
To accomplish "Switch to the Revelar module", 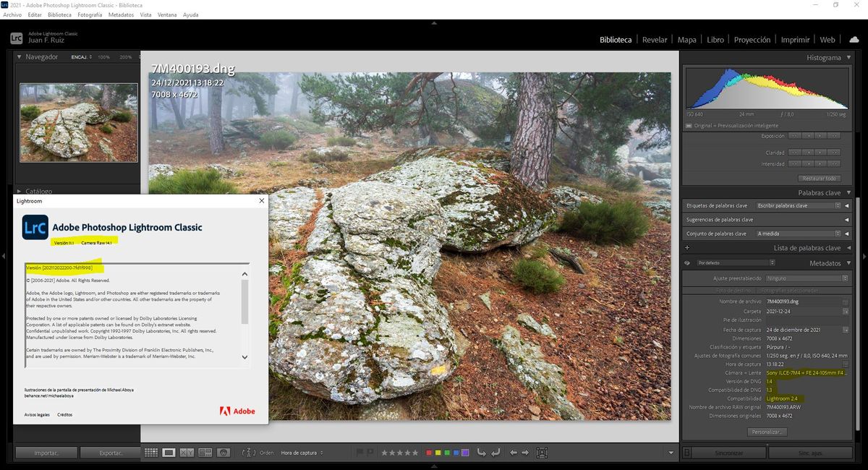I will [x=655, y=40].
